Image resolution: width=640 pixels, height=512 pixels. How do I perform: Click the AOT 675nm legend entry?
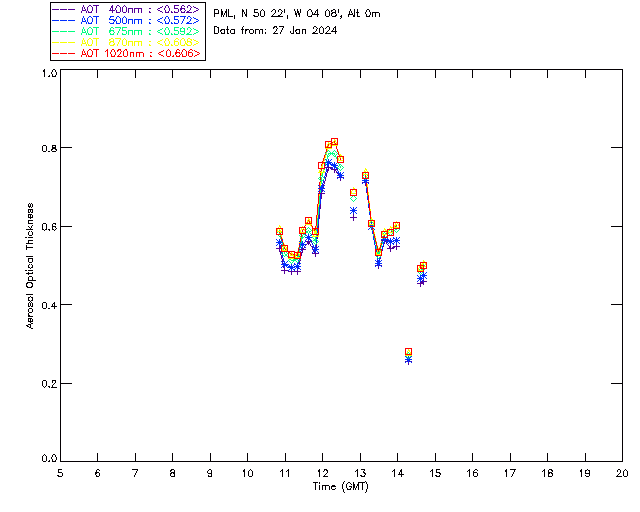click(127, 31)
